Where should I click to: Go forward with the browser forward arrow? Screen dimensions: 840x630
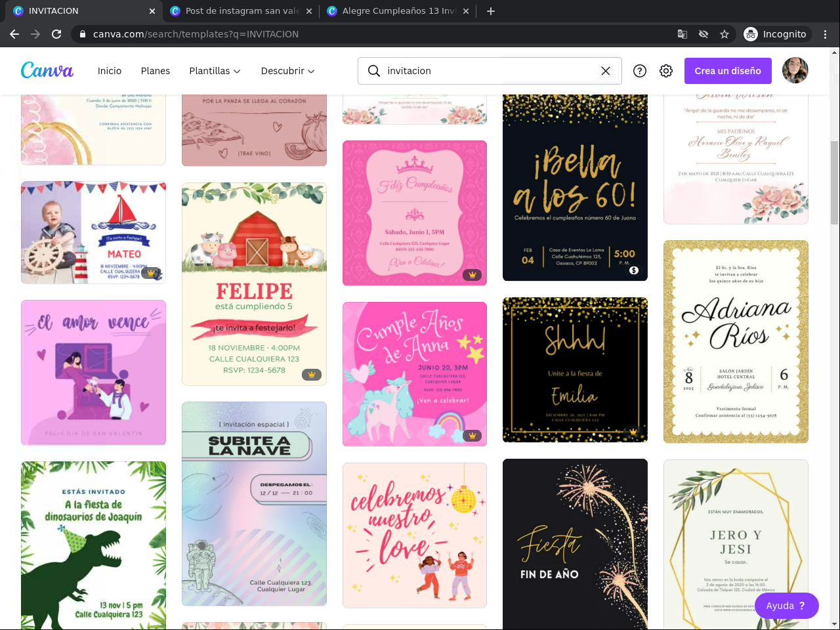click(x=35, y=34)
